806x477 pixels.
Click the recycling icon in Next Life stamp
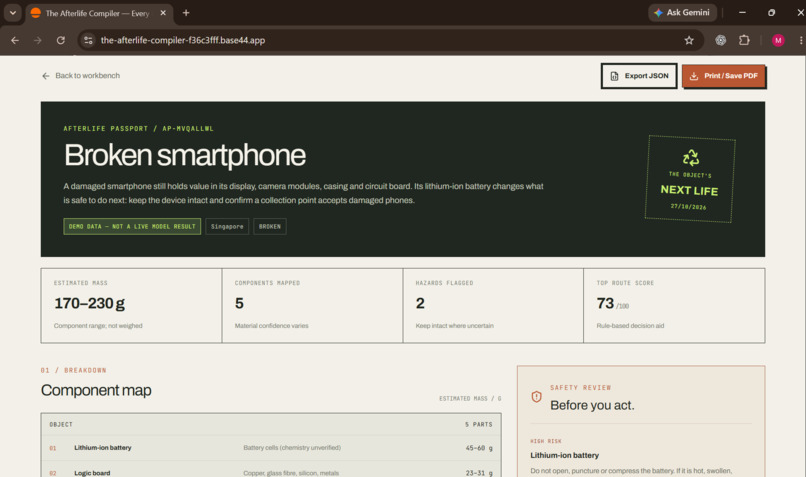(x=690, y=157)
